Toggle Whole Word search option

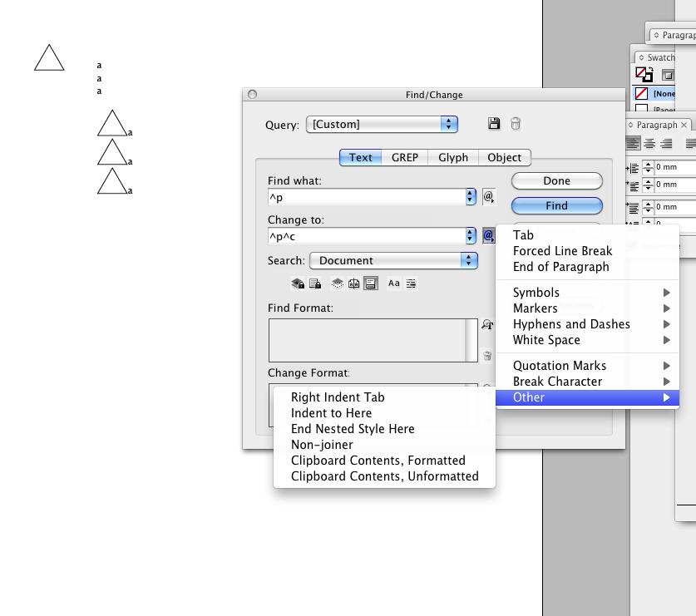tap(411, 283)
